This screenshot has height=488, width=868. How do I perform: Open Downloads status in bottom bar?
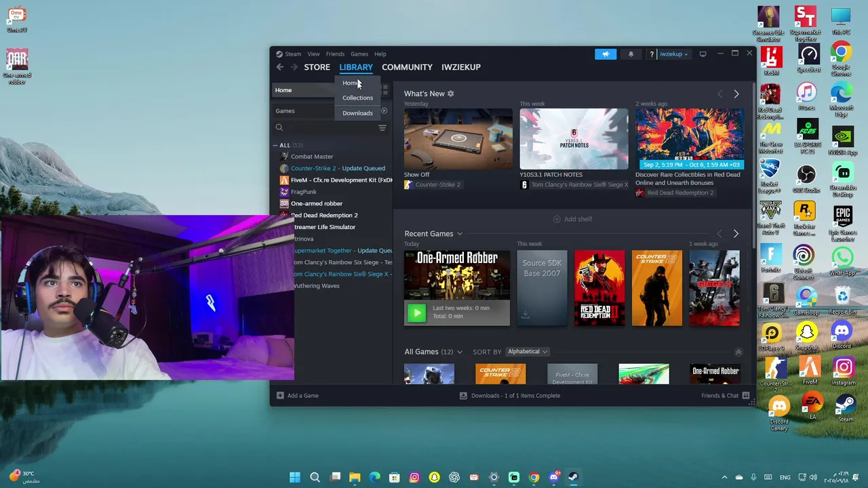pyautogui.click(x=510, y=396)
